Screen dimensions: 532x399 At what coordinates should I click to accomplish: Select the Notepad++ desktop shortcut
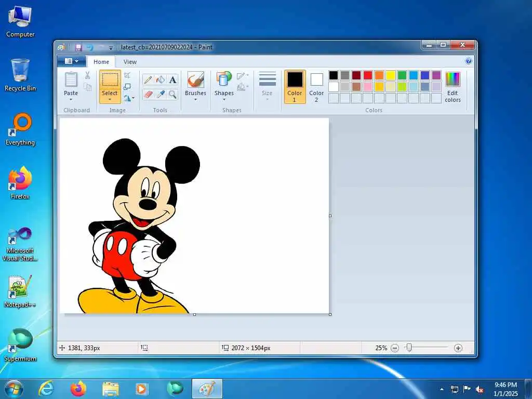[x=20, y=291]
